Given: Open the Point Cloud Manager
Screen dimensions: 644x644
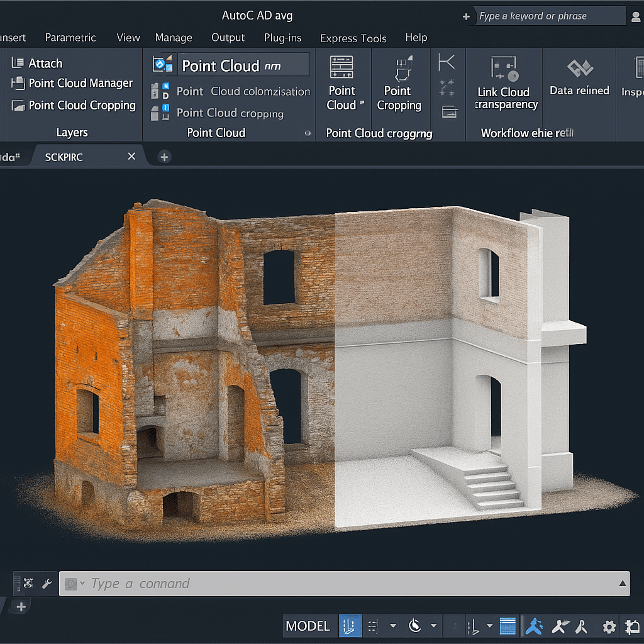Looking at the screenshot, I should click(x=80, y=83).
